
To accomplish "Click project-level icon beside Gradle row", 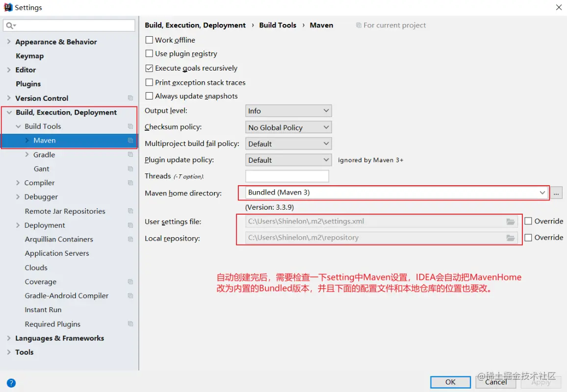I will pos(130,155).
